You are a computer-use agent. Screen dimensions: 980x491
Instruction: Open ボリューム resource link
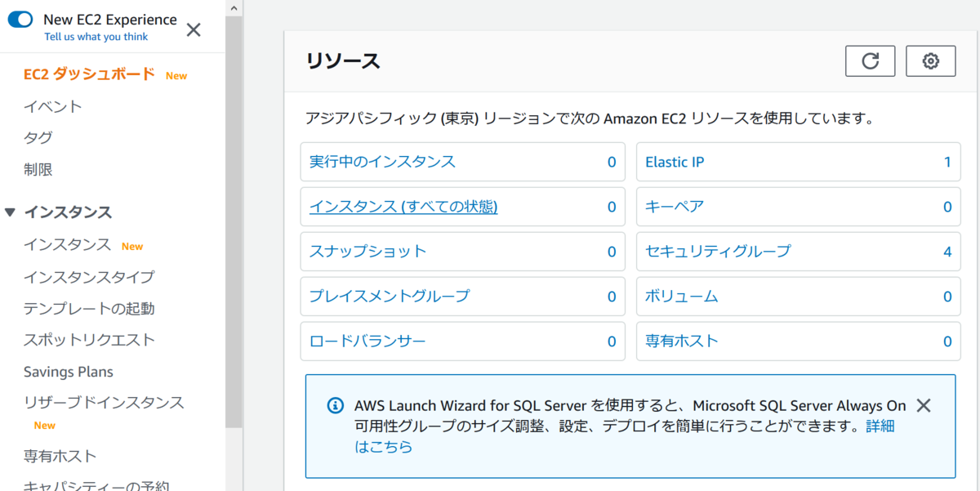coord(682,297)
